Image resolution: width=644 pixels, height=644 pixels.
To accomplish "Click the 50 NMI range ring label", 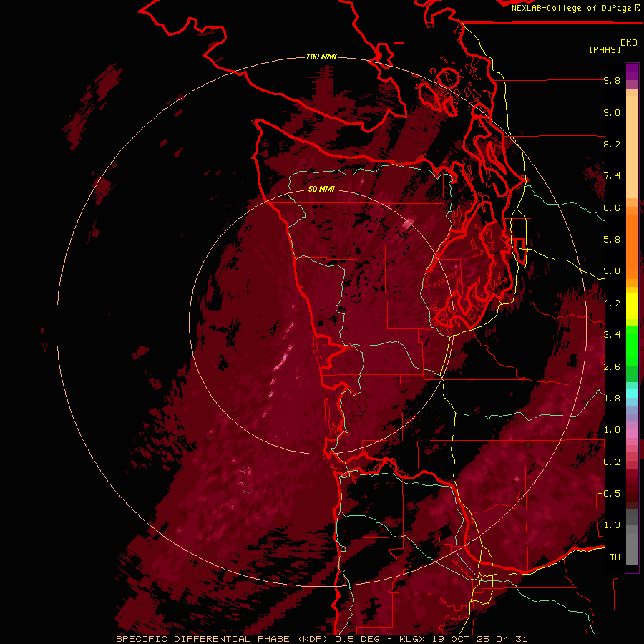I will coord(321,189).
